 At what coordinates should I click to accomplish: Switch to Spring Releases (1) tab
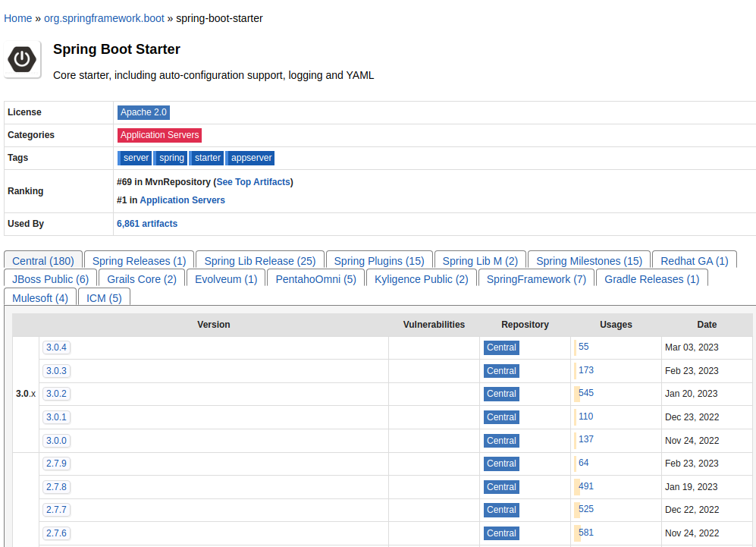[x=139, y=261]
